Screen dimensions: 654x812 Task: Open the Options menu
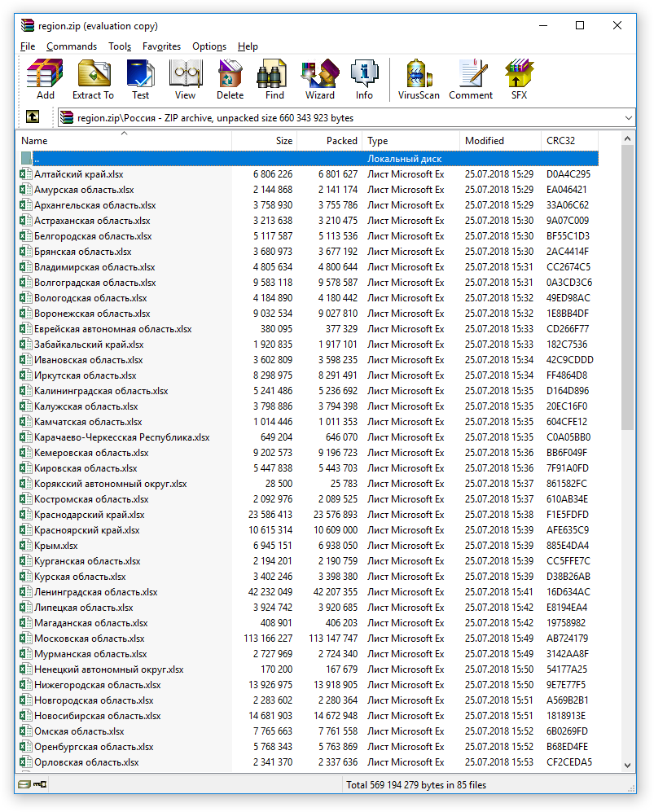click(209, 46)
